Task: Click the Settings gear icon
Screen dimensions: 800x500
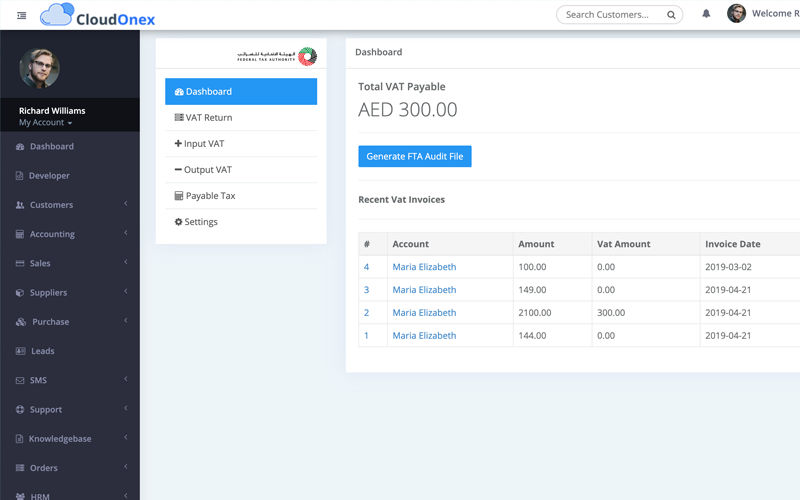Action: pyautogui.click(x=179, y=222)
